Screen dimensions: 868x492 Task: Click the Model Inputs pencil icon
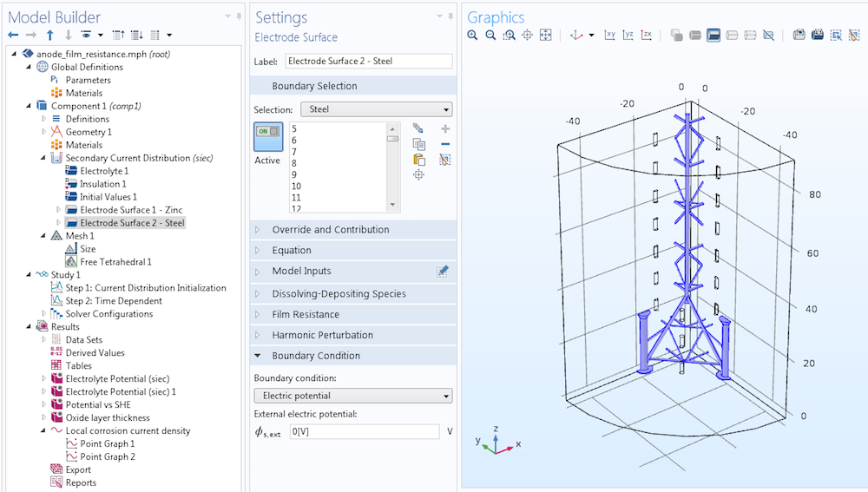point(443,272)
